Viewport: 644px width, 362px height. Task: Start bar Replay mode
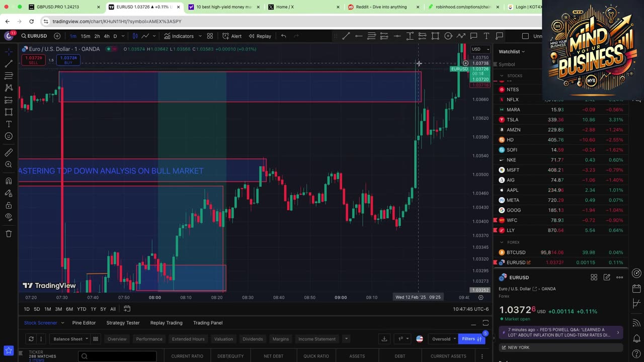tap(260, 36)
